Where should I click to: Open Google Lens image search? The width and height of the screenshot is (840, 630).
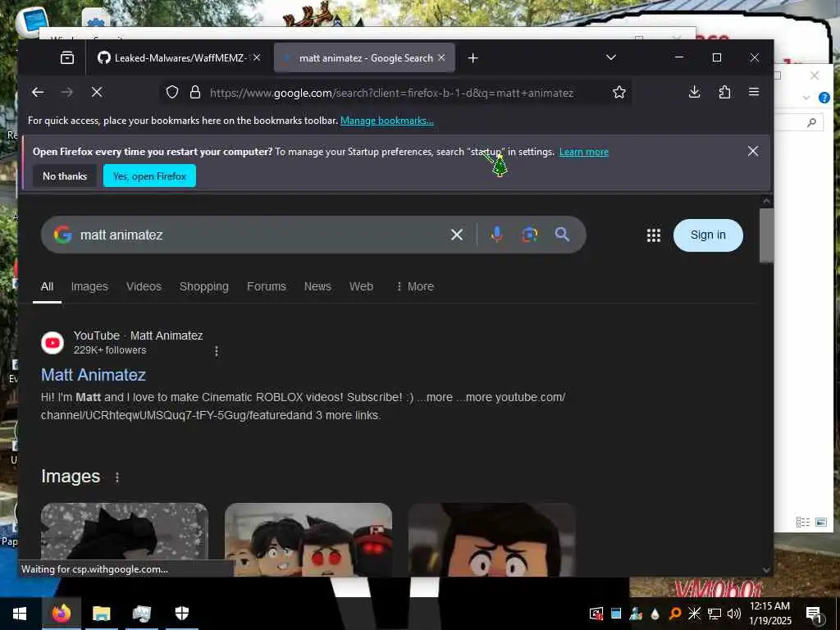529,234
